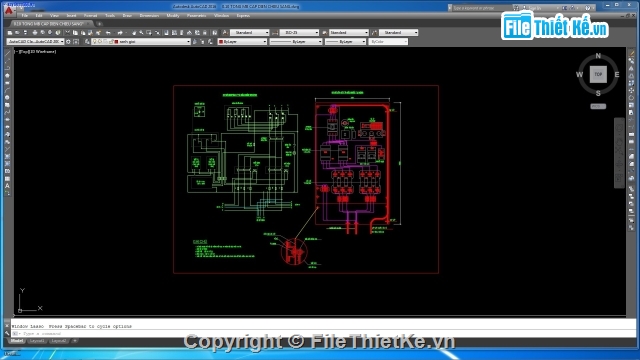Open the layer list dropdown

[x=141, y=42]
